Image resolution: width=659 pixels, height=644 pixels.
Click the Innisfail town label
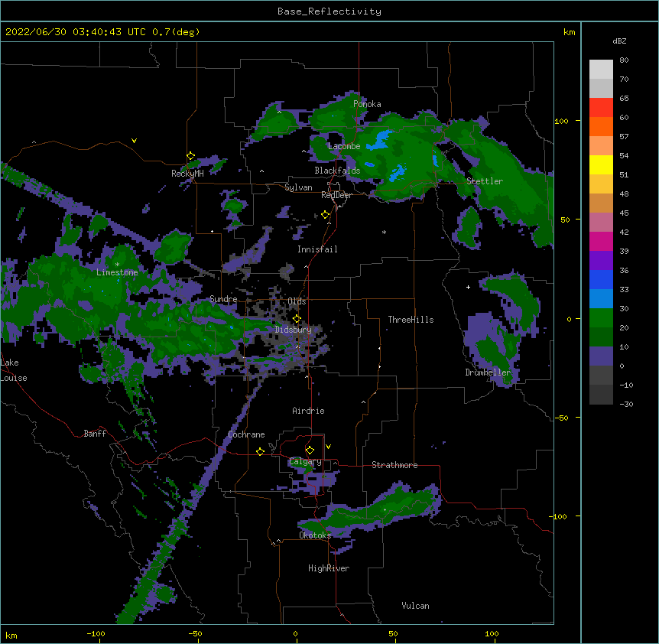(x=317, y=249)
